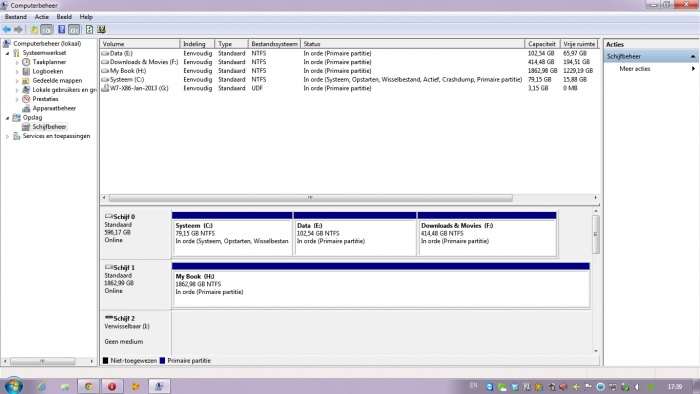
Task: Collapse the Schijfbeheer actions section arrow
Action: point(693,57)
